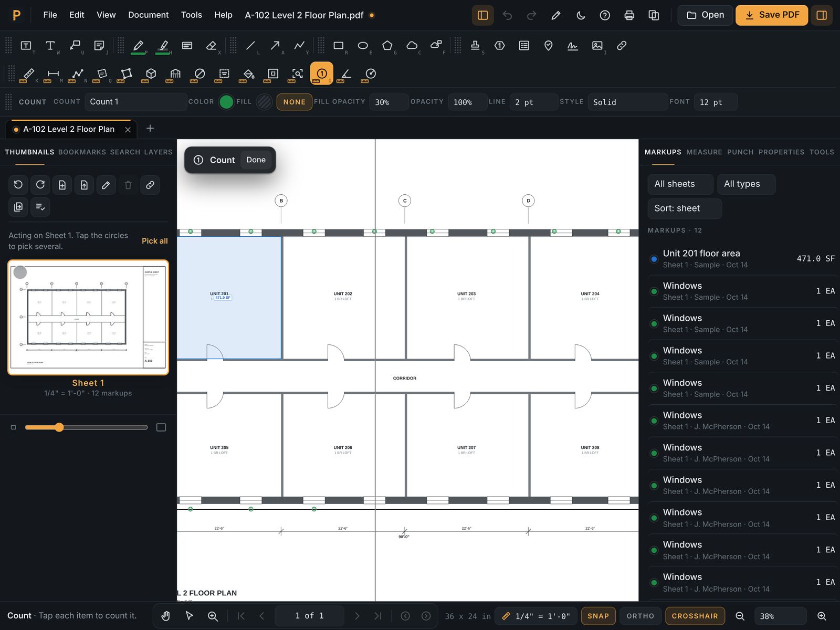Click the green Color swatch
Image resolution: width=840 pixels, height=630 pixels.
coord(226,102)
